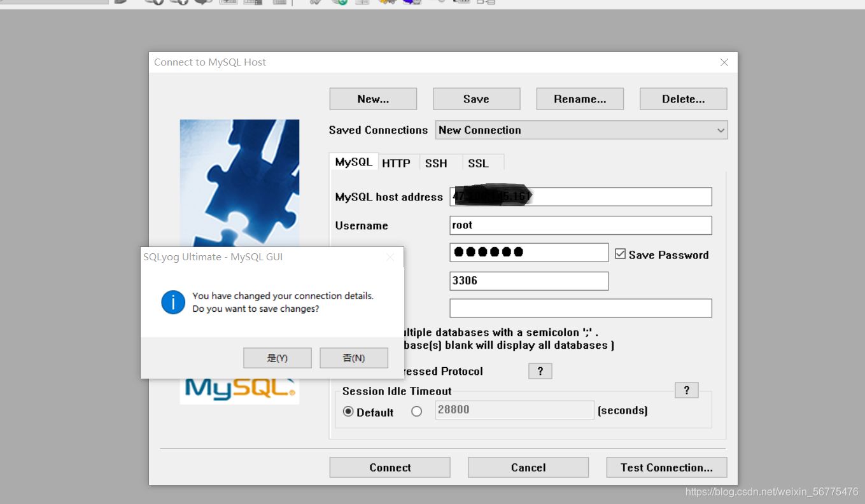Toggle the Save Password checkbox

click(621, 255)
